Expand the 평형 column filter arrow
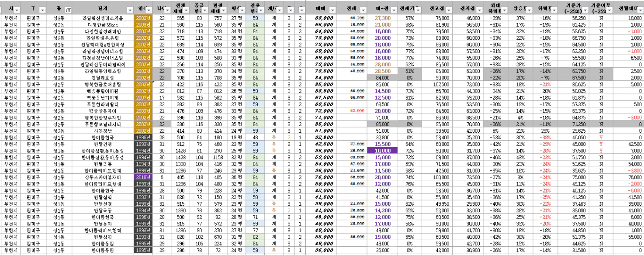The image size is (644, 255). (242, 10)
